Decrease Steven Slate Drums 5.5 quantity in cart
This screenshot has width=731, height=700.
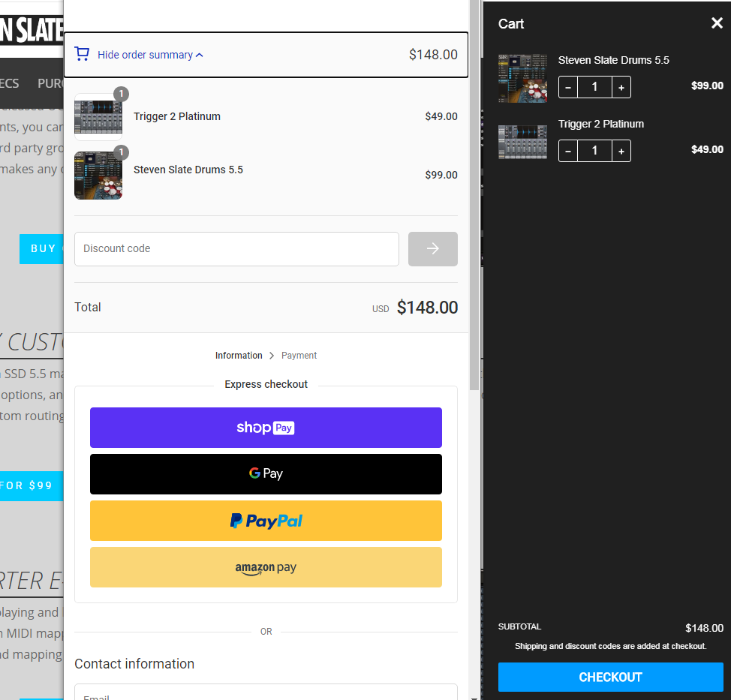[568, 87]
